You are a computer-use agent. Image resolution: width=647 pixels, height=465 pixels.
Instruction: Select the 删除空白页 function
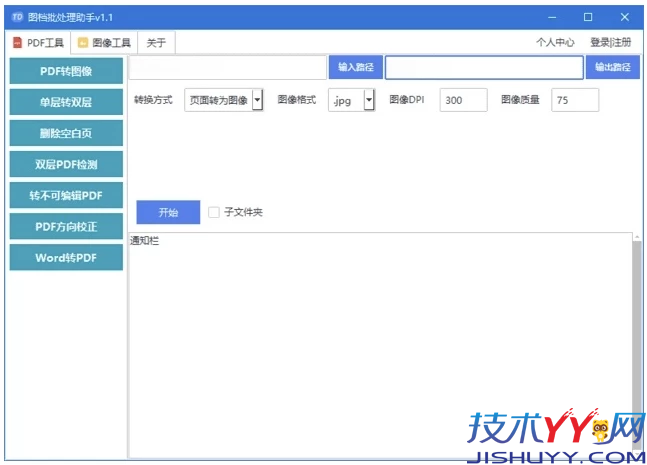click(x=66, y=133)
